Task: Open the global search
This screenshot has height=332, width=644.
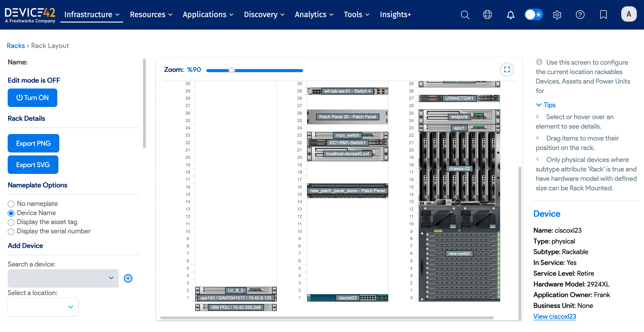Action: point(465,14)
